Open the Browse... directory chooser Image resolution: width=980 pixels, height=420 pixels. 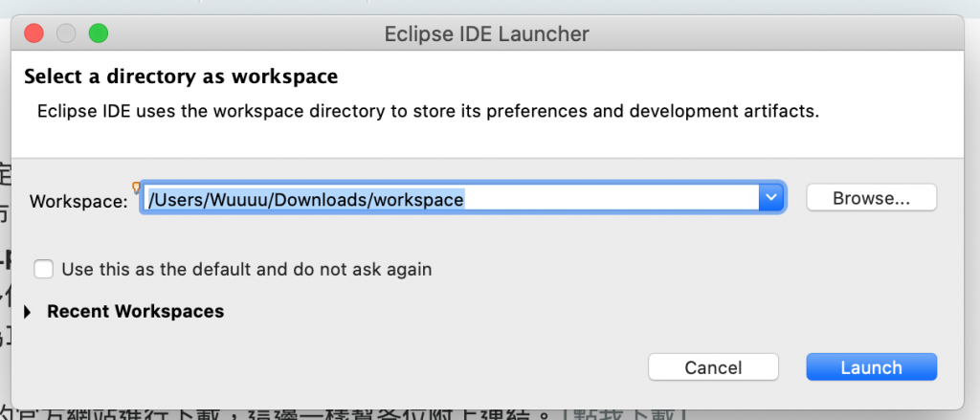coord(871,198)
